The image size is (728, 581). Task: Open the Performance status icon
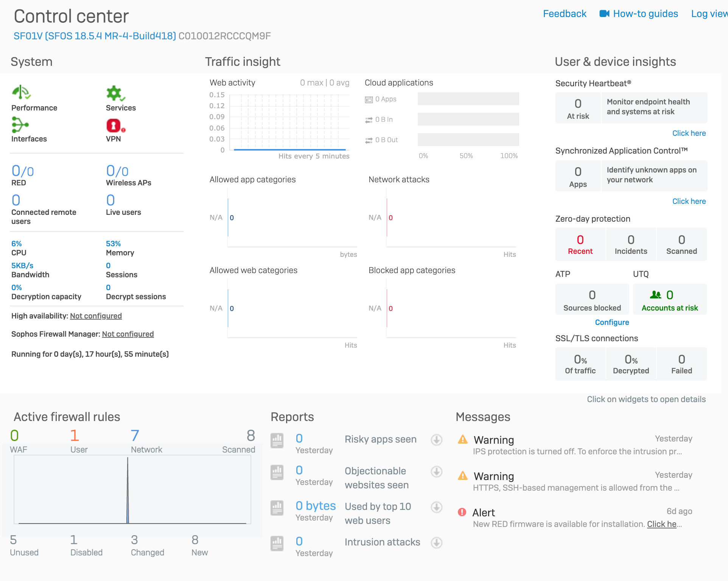(x=21, y=92)
